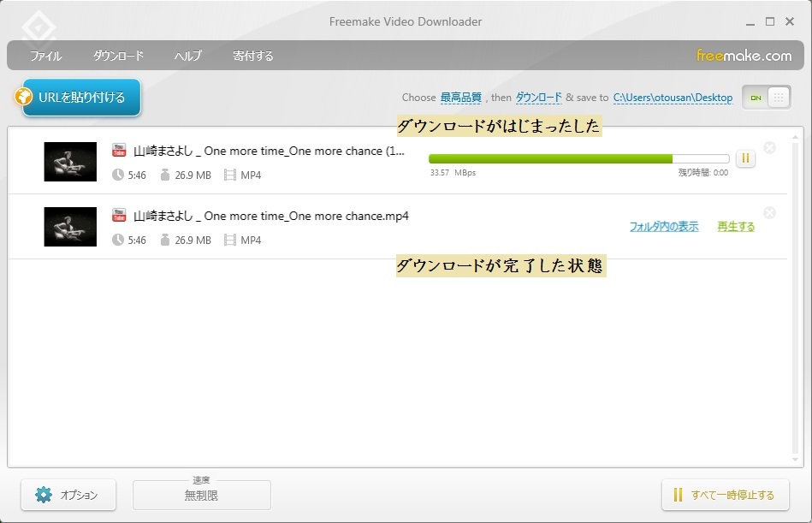Click the film format icon of completed mp4

(x=230, y=241)
